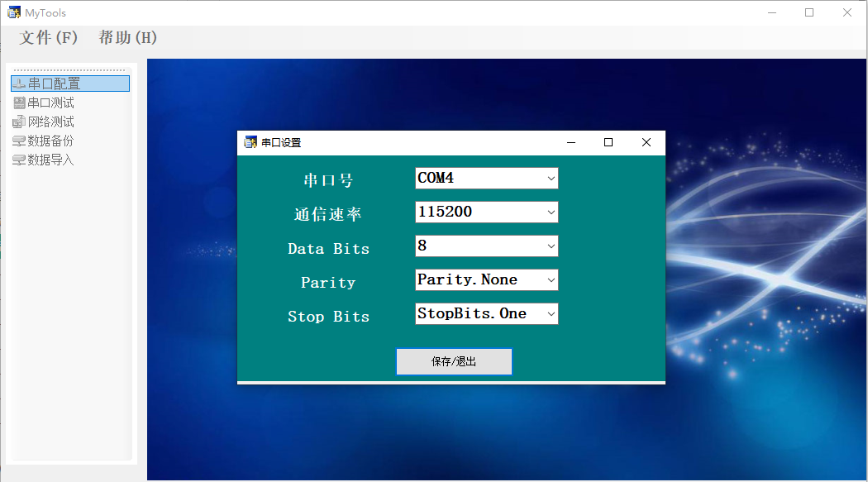Click the 串口测试 serial test icon
The height and width of the screenshot is (482, 868).
[17, 102]
